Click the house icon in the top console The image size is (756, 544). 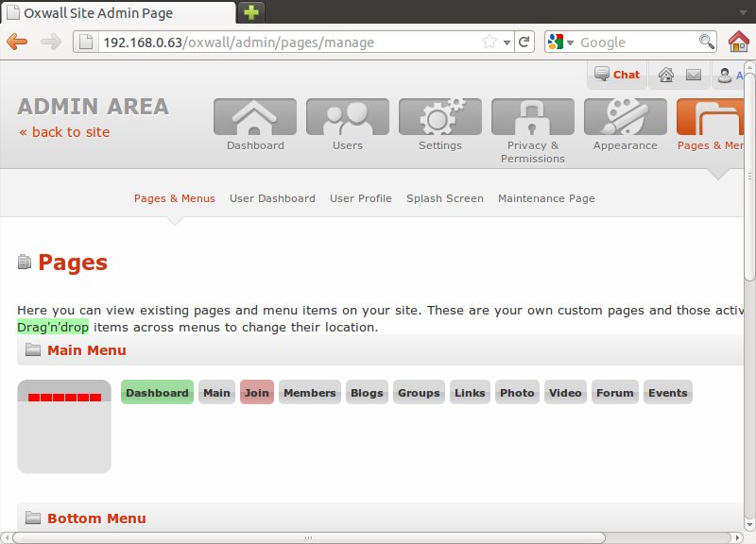click(666, 75)
